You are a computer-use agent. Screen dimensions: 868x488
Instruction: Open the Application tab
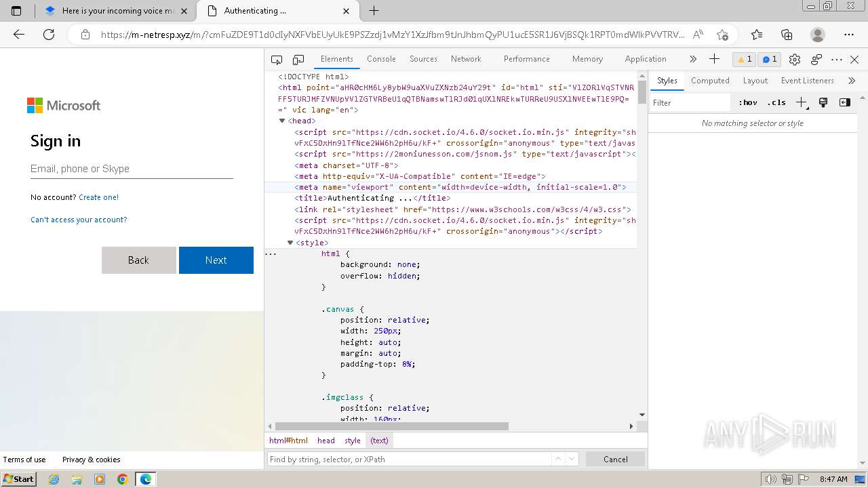tap(646, 59)
